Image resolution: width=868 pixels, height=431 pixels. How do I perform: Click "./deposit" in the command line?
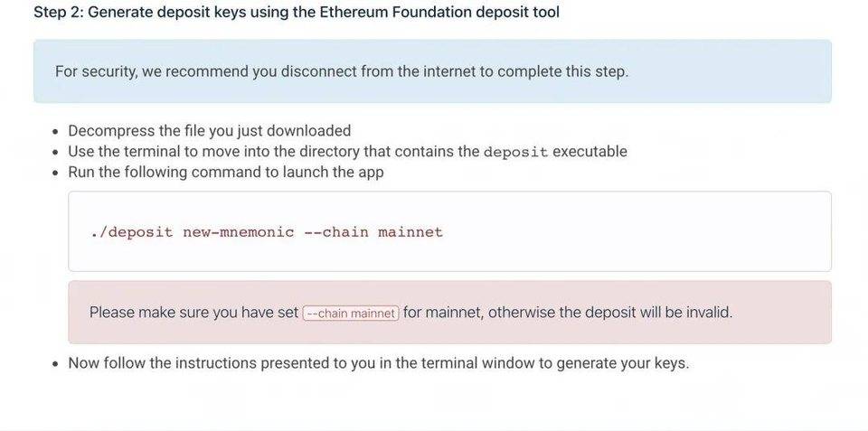(131, 232)
